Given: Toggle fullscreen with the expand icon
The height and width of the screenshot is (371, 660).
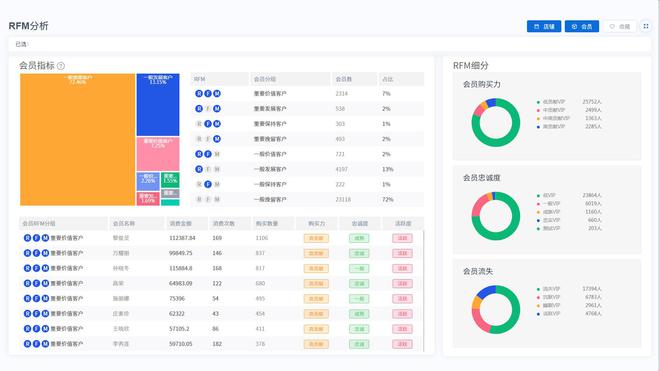Looking at the screenshot, I should [646, 26].
